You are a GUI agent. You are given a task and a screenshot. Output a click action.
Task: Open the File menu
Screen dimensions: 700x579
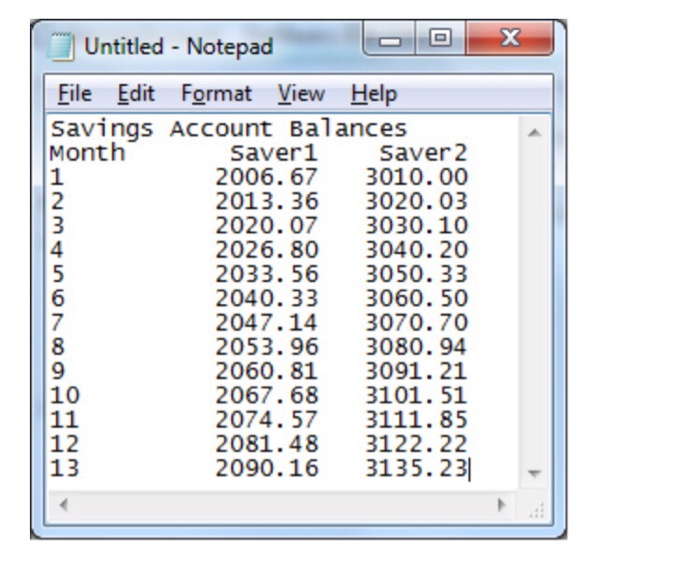pyautogui.click(x=75, y=94)
